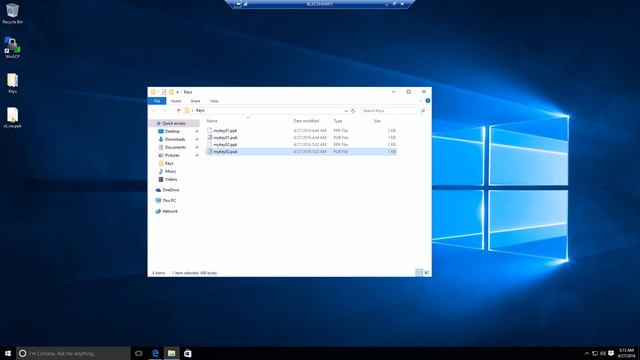640x360 pixels.
Task: Click the search magnifier icon
Action: click(423, 111)
